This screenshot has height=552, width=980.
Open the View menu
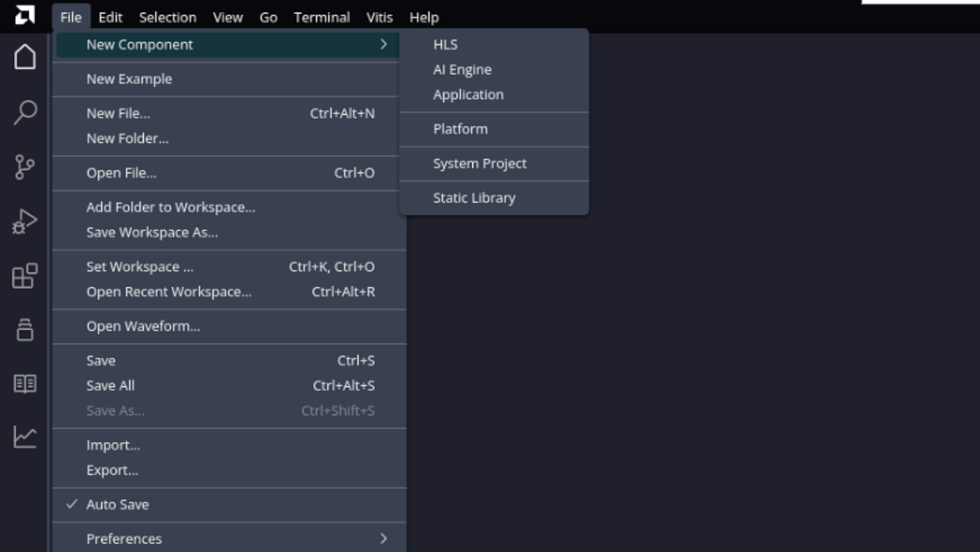(227, 18)
